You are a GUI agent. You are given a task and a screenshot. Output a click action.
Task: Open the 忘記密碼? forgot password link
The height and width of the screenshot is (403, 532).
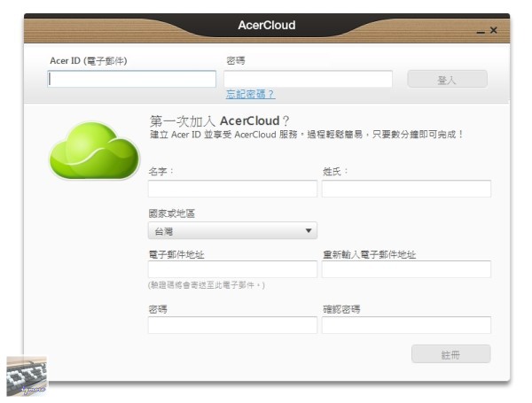pyautogui.click(x=250, y=94)
